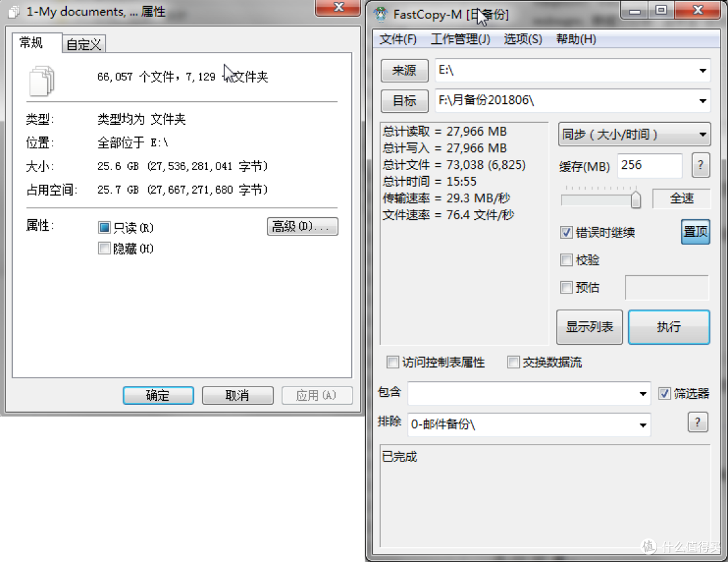This screenshot has height=562, width=728.
Task: Click the 全速 full speed button
Action: (681, 198)
